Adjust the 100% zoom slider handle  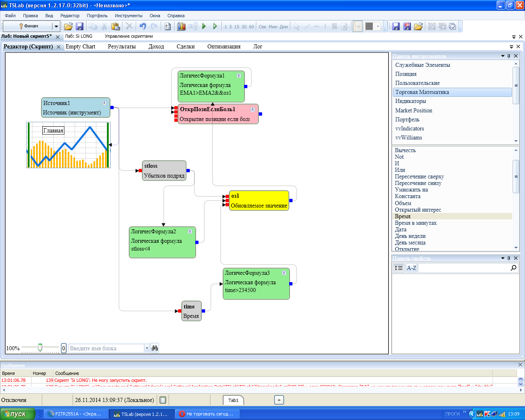click(40, 348)
